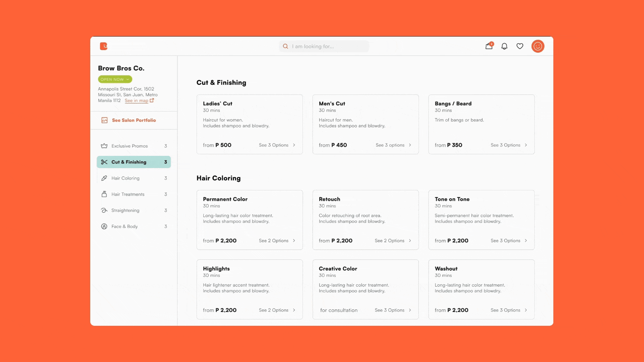Click See Salon Portfolio link

pyautogui.click(x=134, y=120)
